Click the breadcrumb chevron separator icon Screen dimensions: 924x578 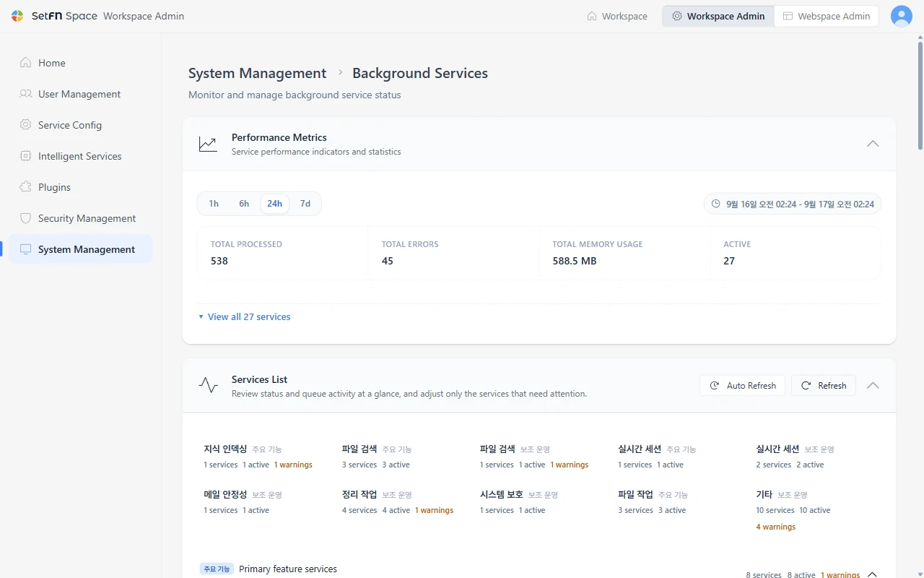point(340,73)
